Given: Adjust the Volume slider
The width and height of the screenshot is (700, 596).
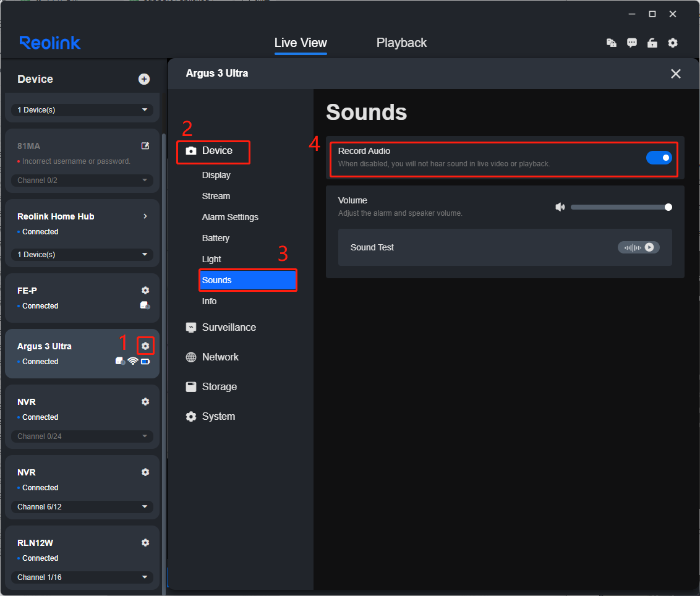Looking at the screenshot, I should pyautogui.click(x=621, y=207).
